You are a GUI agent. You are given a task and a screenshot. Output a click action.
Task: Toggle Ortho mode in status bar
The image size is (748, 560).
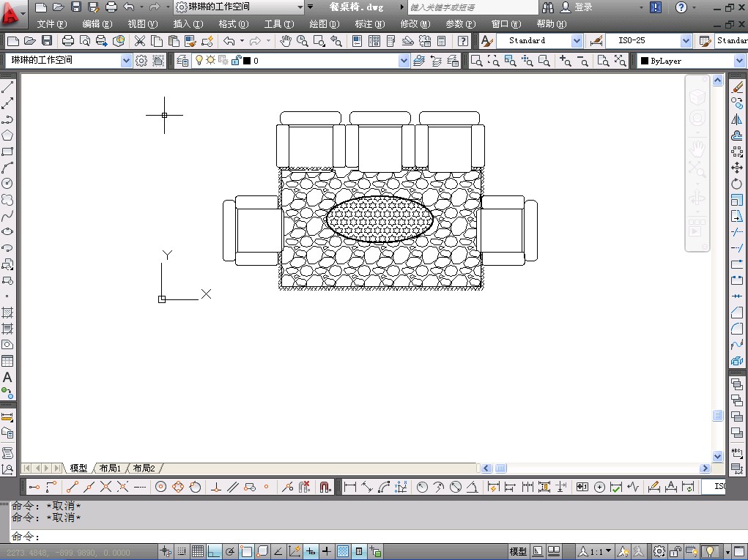click(214, 551)
